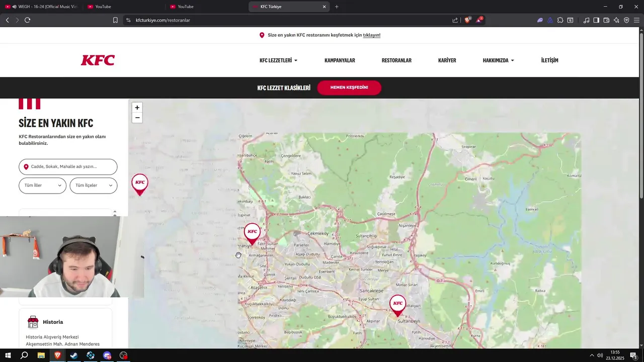Click the address search input field

click(68, 166)
